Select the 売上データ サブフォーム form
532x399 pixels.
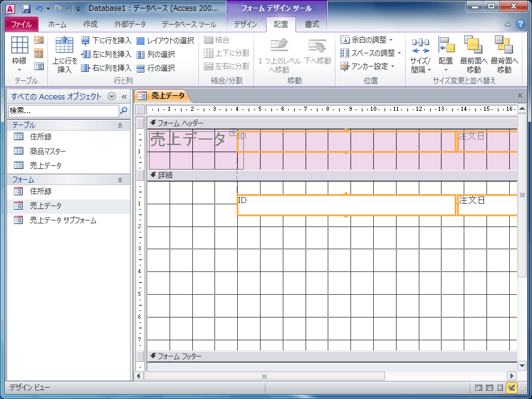[x=68, y=220]
